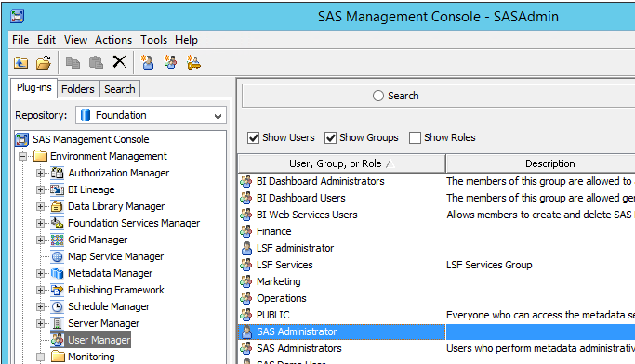Open the Edit menu
Image resolution: width=635 pixels, height=364 pixels.
tap(46, 40)
